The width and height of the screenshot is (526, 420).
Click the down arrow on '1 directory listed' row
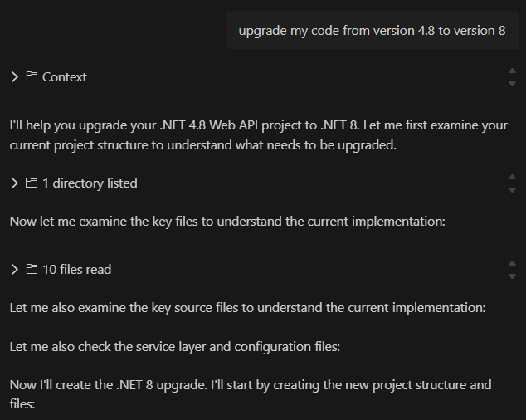(512, 190)
